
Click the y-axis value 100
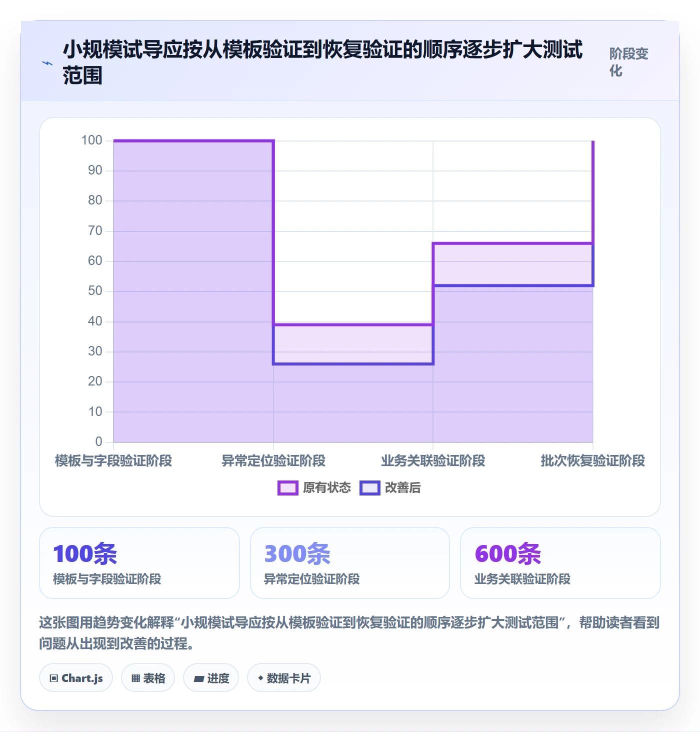click(x=92, y=140)
